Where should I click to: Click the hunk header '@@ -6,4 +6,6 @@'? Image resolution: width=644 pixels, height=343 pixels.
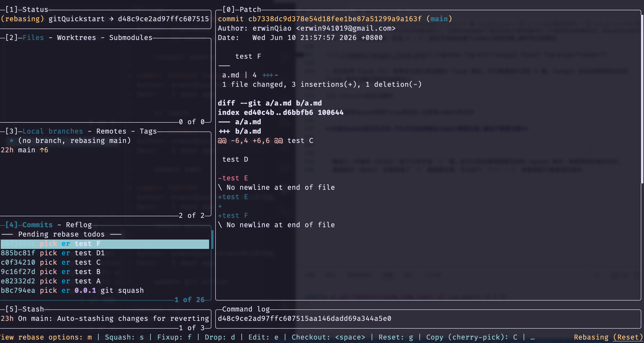250,141
